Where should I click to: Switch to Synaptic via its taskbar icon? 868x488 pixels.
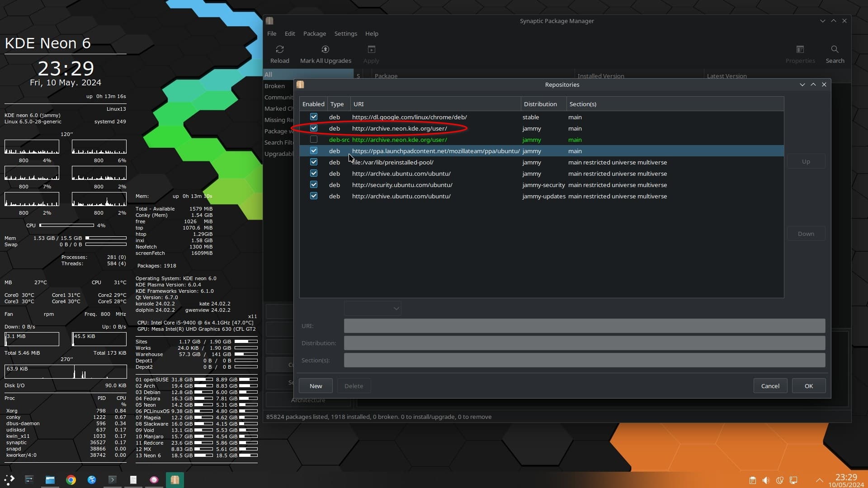tap(175, 479)
